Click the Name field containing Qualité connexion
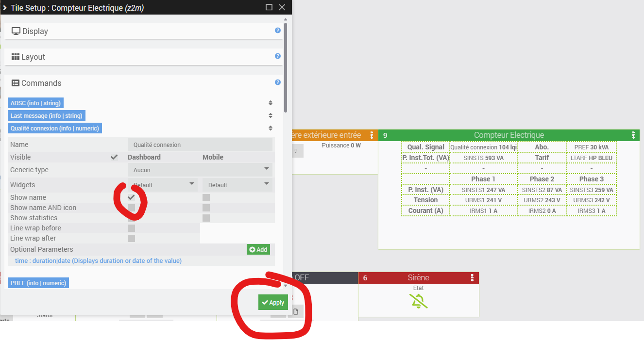 (200, 145)
